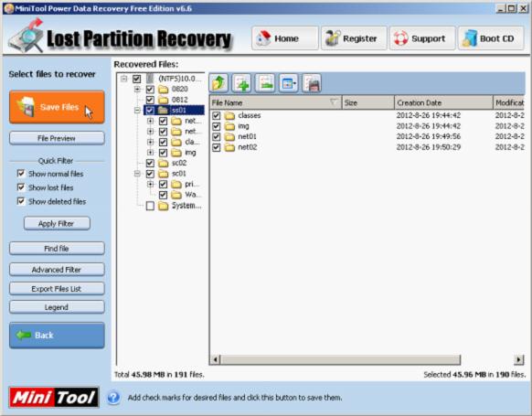Collapse the ss01 tree node
This screenshot has height=416, width=532.
pyautogui.click(x=137, y=111)
